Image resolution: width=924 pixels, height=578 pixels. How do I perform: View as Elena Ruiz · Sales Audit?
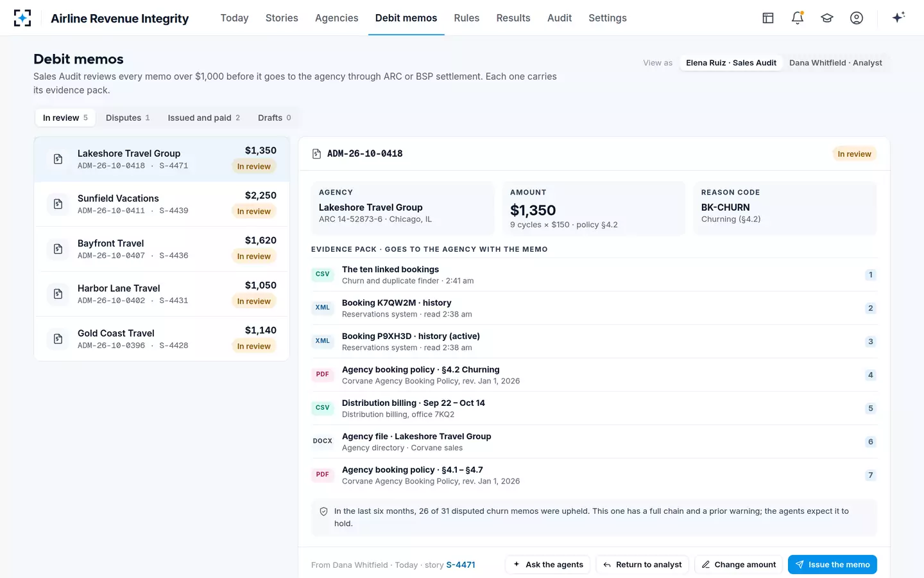tap(731, 63)
